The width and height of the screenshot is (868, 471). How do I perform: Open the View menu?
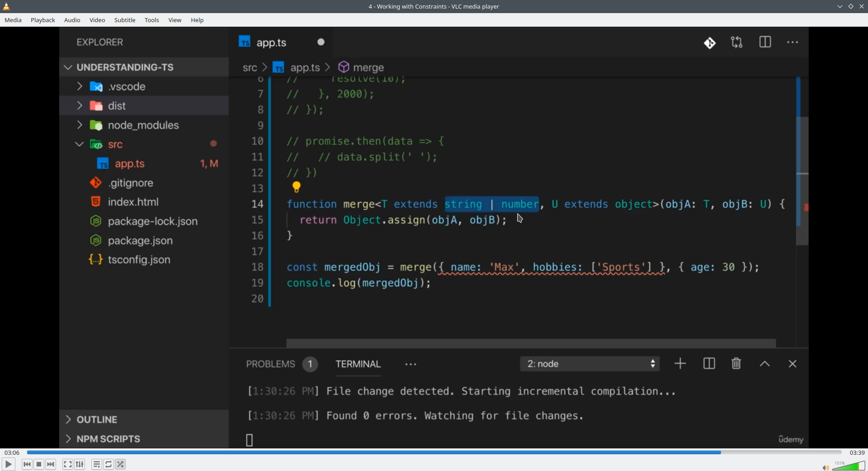(175, 20)
